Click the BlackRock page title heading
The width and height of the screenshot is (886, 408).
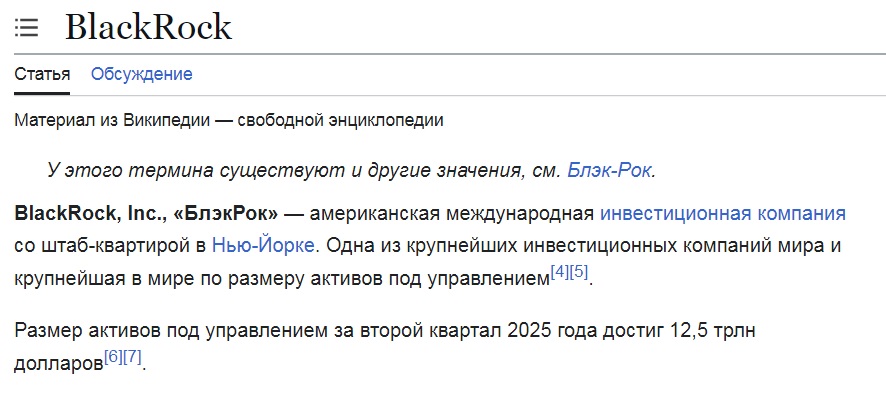(149, 27)
